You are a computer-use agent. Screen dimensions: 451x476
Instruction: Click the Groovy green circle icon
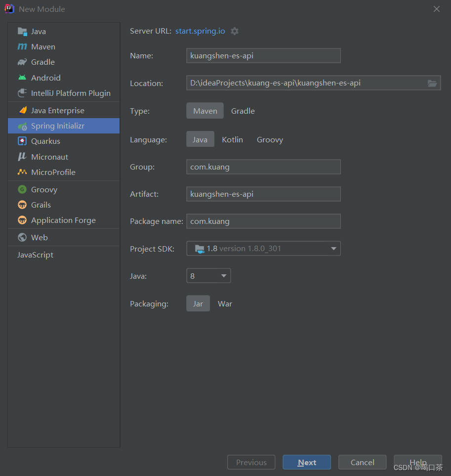pyautogui.click(x=22, y=189)
